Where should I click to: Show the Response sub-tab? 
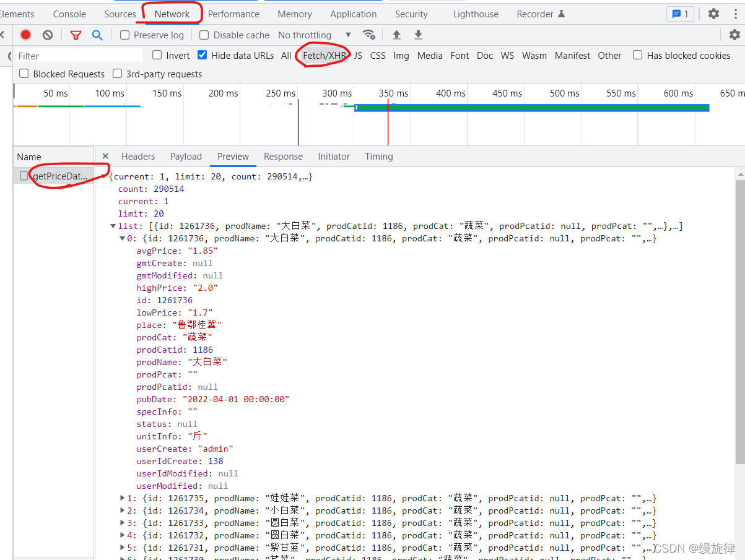tap(283, 157)
